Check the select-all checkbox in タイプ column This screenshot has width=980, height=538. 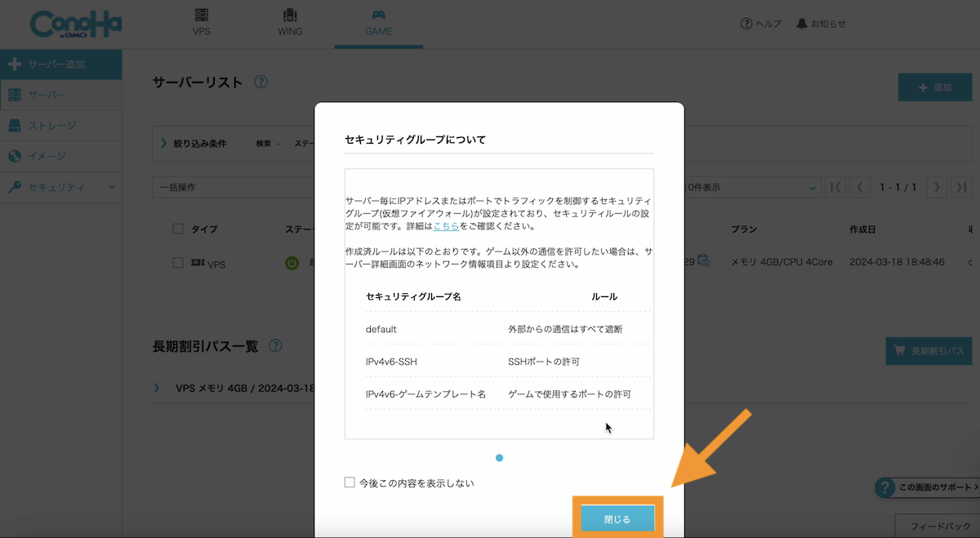pos(178,229)
